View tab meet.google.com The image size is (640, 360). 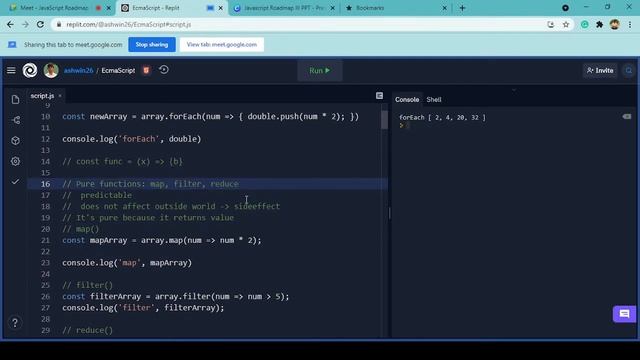222,44
